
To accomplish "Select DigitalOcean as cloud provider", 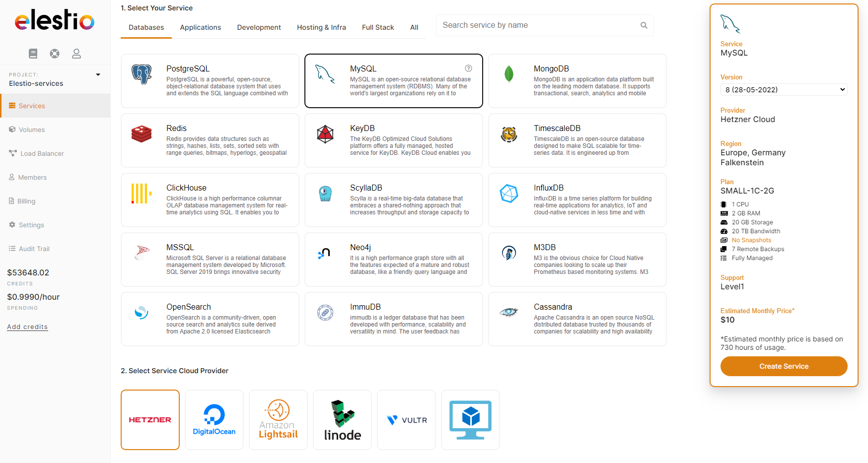I will tap(214, 420).
